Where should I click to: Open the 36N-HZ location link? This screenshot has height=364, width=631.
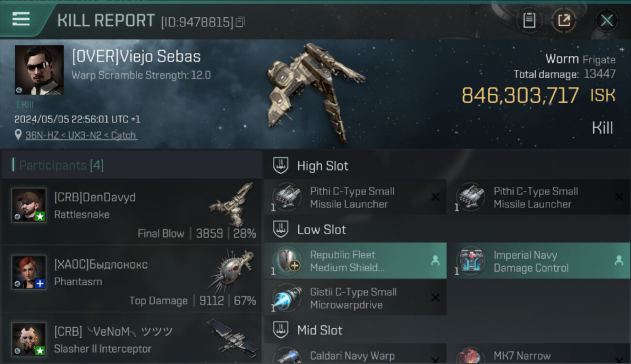(81, 135)
